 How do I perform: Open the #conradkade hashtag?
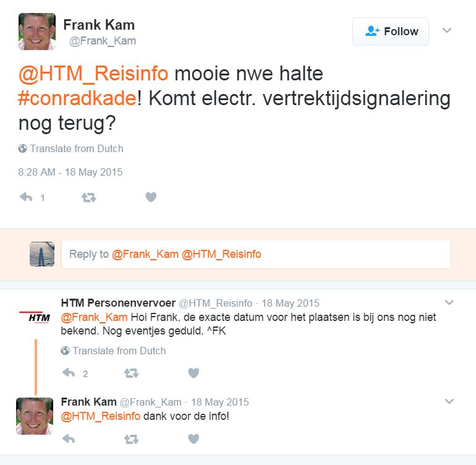77,97
